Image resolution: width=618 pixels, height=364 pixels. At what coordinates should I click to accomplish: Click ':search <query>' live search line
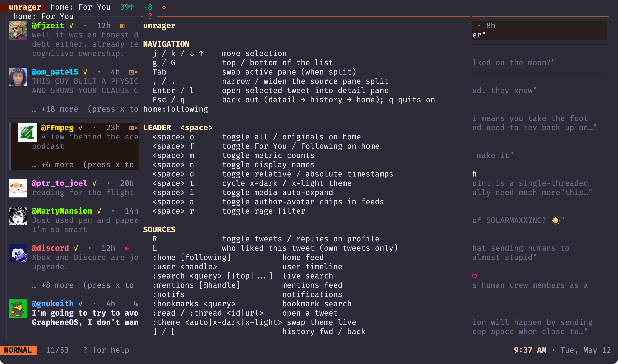(243, 276)
